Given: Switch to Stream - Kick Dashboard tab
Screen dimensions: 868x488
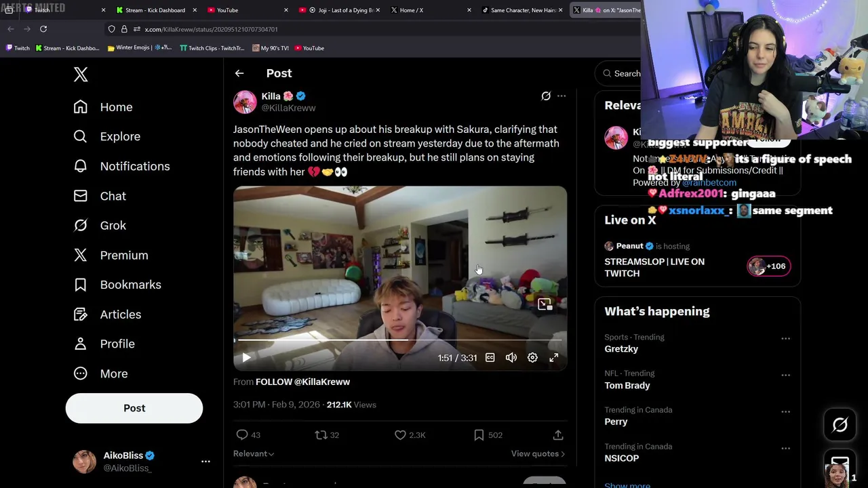Looking at the screenshot, I should pyautogui.click(x=155, y=10).
